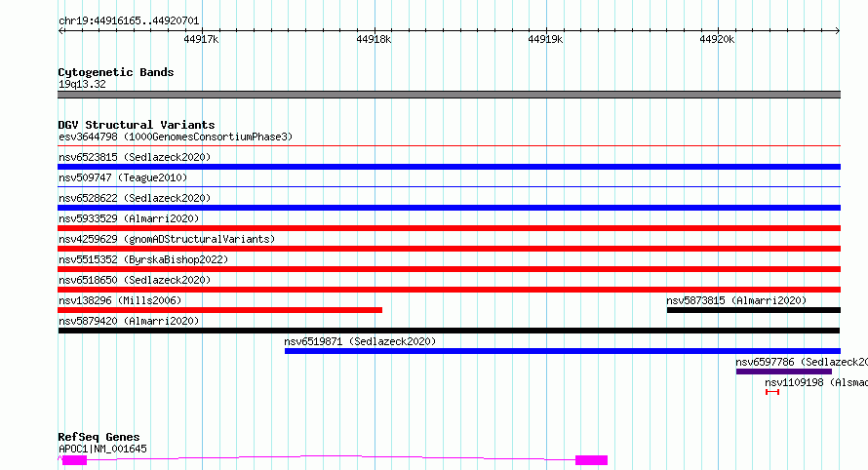Open the Cytogenetic Bands track title

116,72
